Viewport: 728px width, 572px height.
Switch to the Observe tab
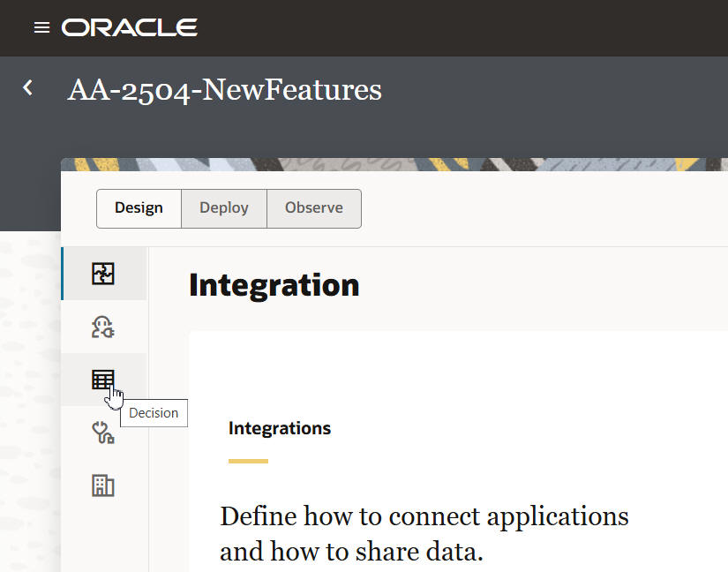point(314,208)
